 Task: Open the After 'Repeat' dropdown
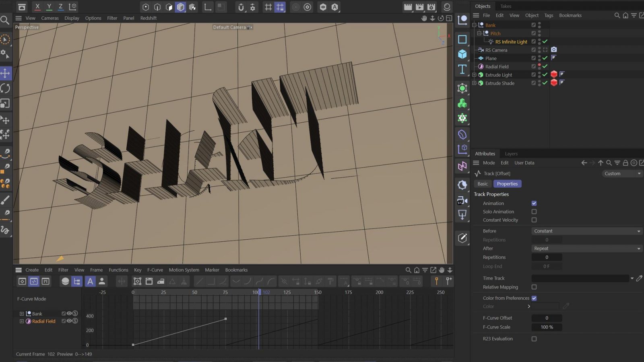pyautogui.click(x=586, y=248)
